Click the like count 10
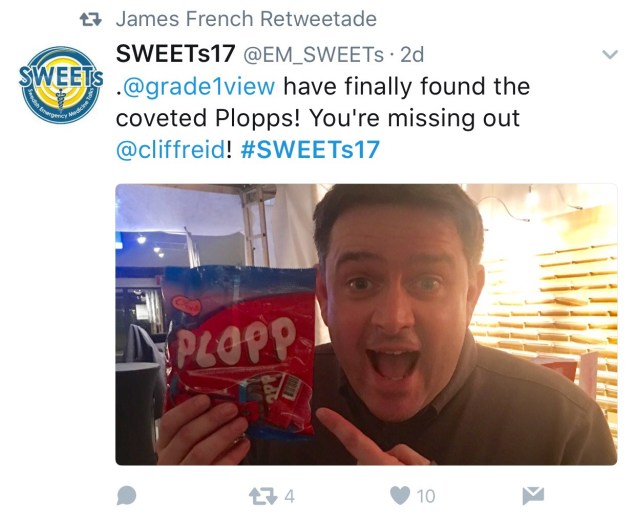The width and height of the screenshot is (636, 524). [x=426, y=496]
